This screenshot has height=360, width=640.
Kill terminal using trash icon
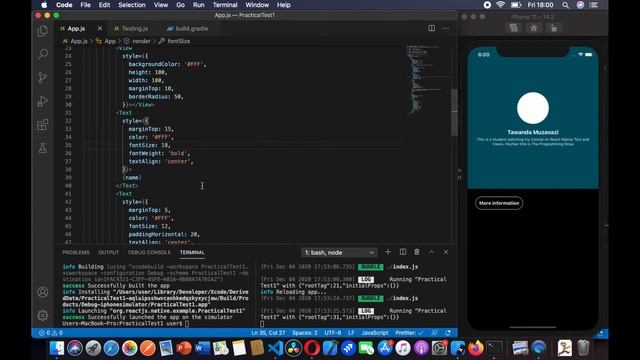417,252
